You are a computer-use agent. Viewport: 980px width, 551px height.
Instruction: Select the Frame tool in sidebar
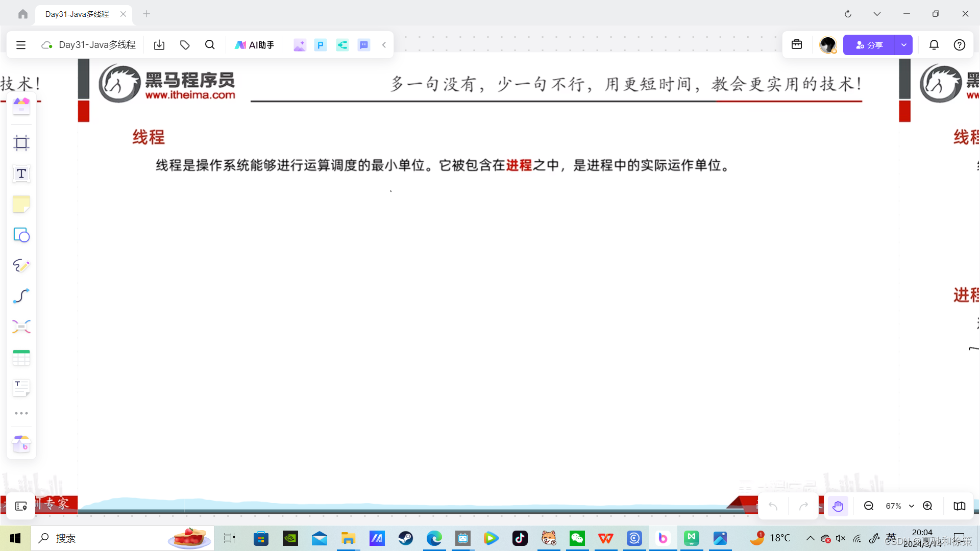coord(21,143)
